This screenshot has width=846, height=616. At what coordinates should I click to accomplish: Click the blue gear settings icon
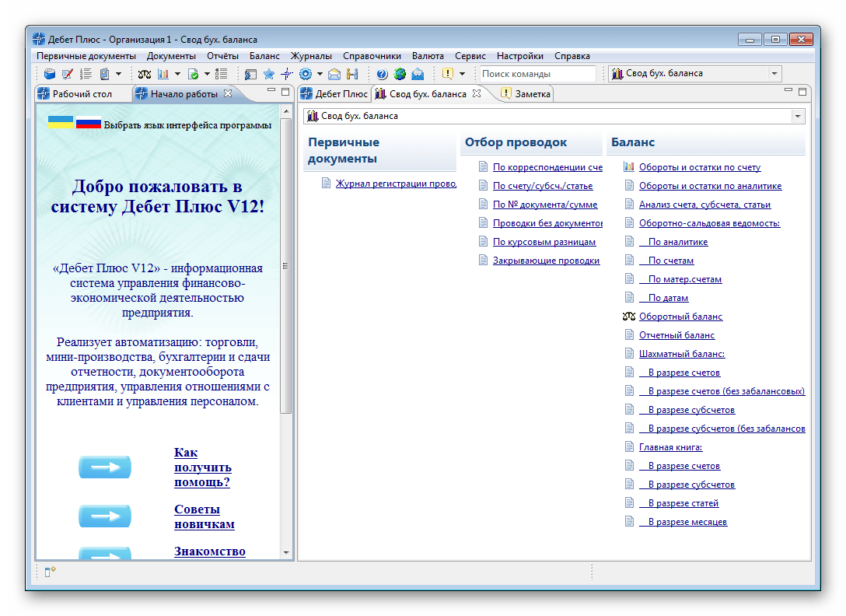pos(306,74)
